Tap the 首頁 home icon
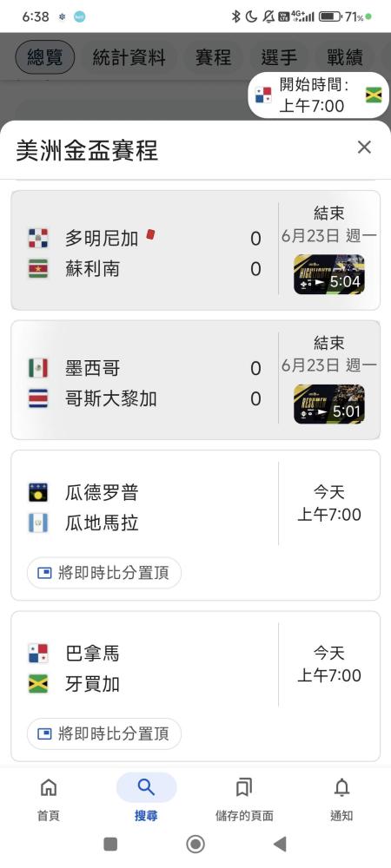The height and width of the screenshot is (868, 391). coord(49,786)
